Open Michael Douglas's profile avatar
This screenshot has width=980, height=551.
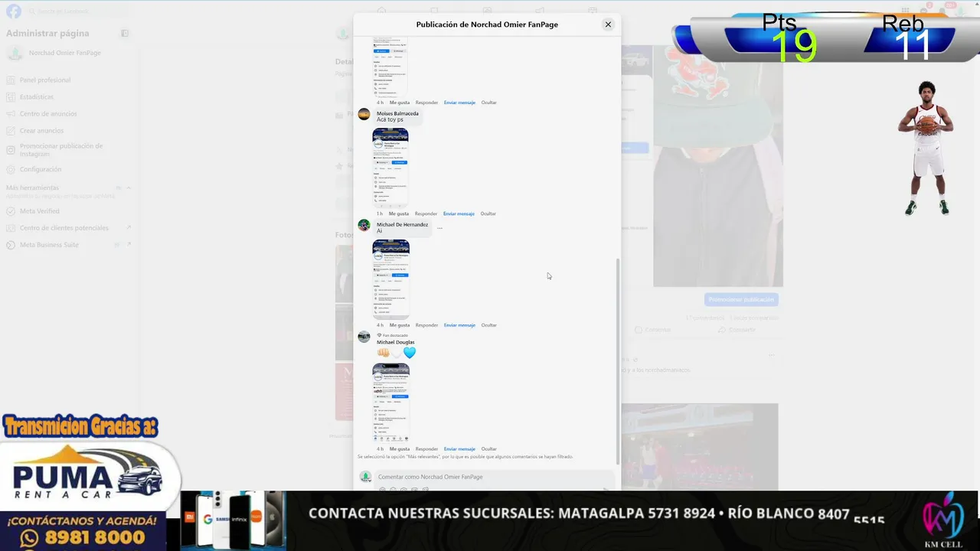pyautogui.click(x=364, y=337)
